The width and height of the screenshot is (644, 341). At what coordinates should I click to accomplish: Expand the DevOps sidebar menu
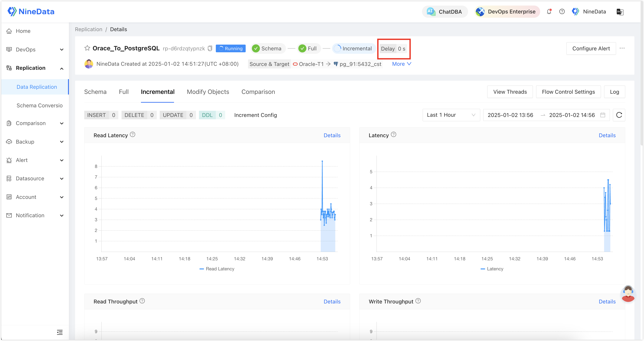(x=35, y=50)
